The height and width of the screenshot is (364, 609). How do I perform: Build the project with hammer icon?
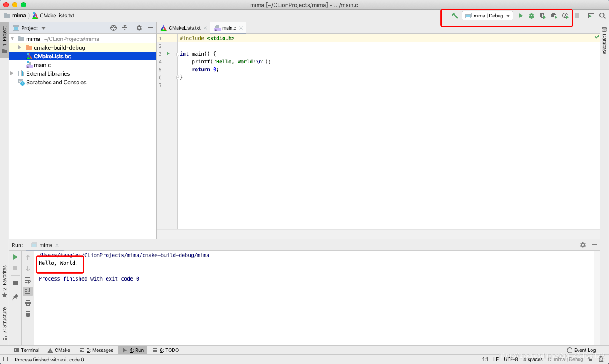tap(455, 16)
